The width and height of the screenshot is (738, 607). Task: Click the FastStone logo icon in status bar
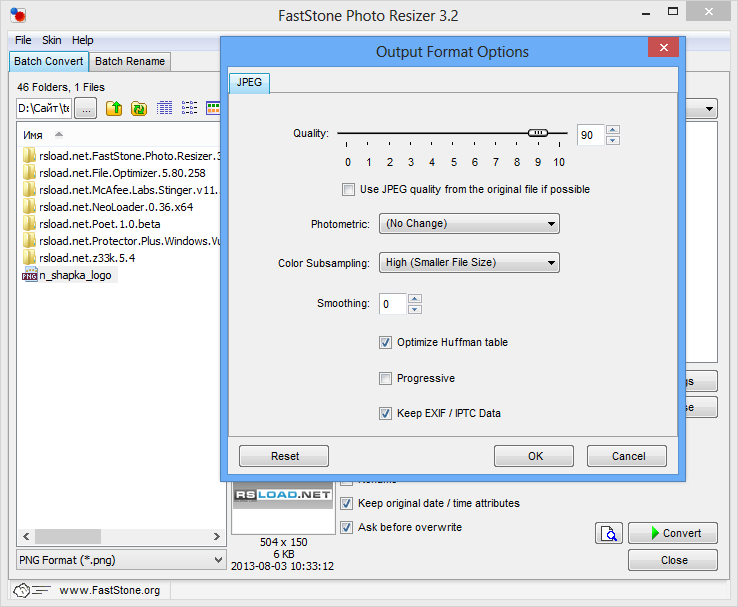click(32, 590)
